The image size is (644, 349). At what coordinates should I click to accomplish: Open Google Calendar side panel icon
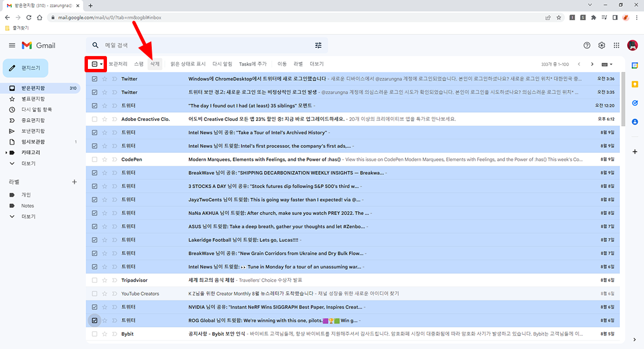tap(634, 66)
